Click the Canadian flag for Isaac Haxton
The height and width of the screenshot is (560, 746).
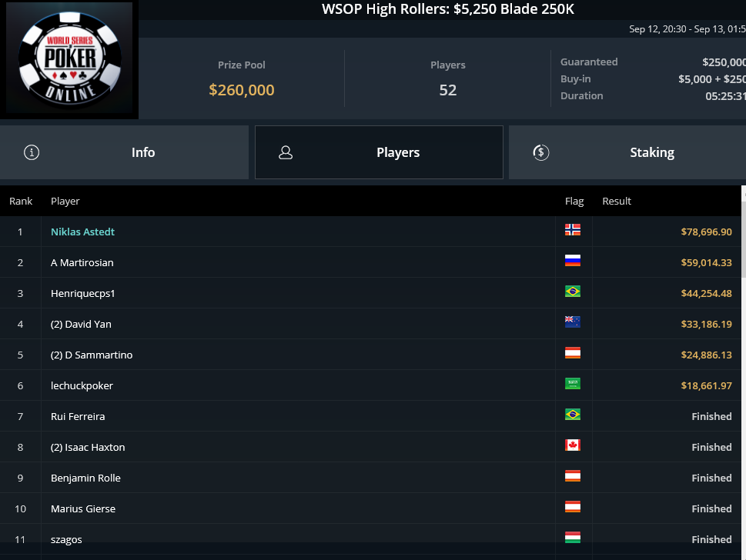tap(572, 445)
